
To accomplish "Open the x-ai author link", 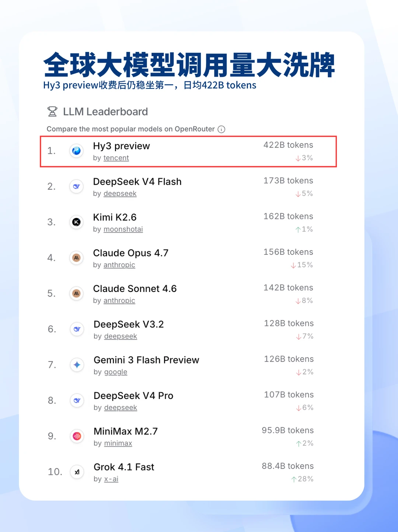I will click(x=111, y=479).
